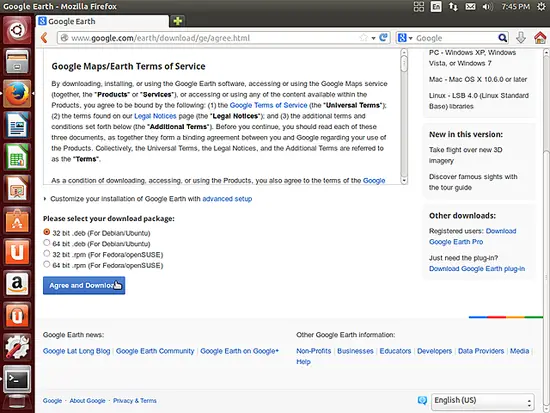Screen dimensions: 550x413
Task: Open the English (US) language dropdown
Action: click(483, 401)
